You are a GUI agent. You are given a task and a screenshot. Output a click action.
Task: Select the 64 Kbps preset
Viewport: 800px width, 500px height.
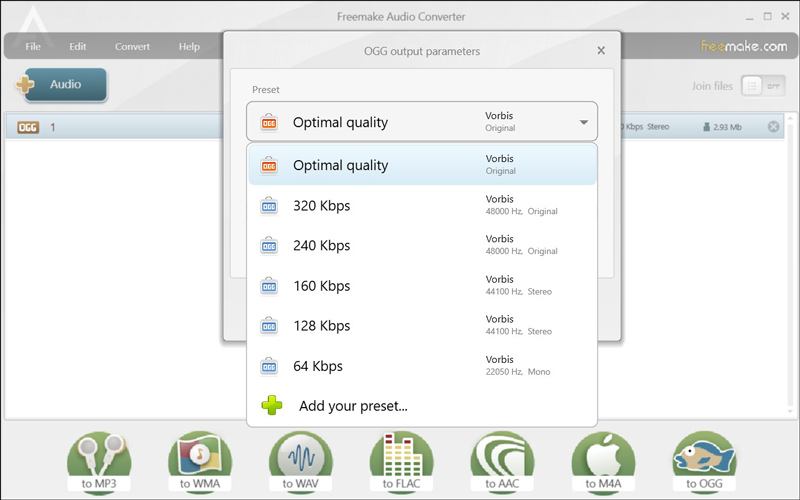point(422,366)
